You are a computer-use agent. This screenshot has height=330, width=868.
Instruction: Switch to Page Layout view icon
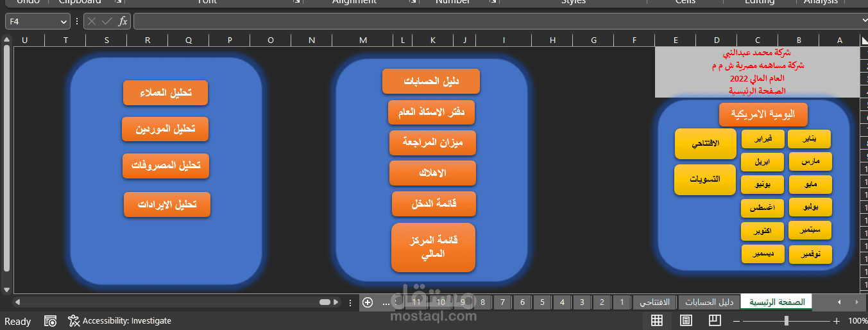(x=686, y=320)
